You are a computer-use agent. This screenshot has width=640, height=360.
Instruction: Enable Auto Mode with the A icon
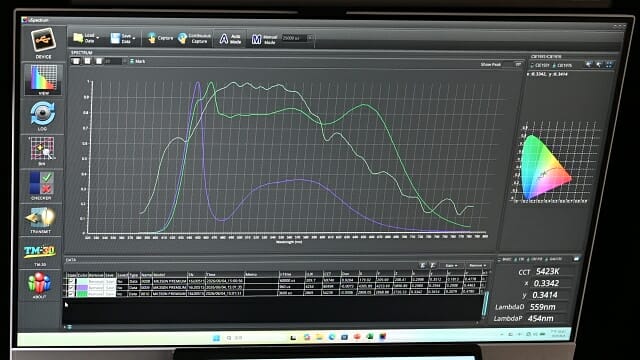coord(230,39)
